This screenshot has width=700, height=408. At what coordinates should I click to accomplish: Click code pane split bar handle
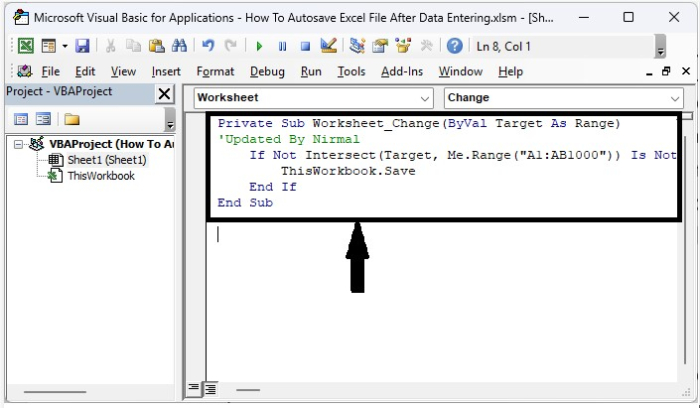(x=688, y=116)
